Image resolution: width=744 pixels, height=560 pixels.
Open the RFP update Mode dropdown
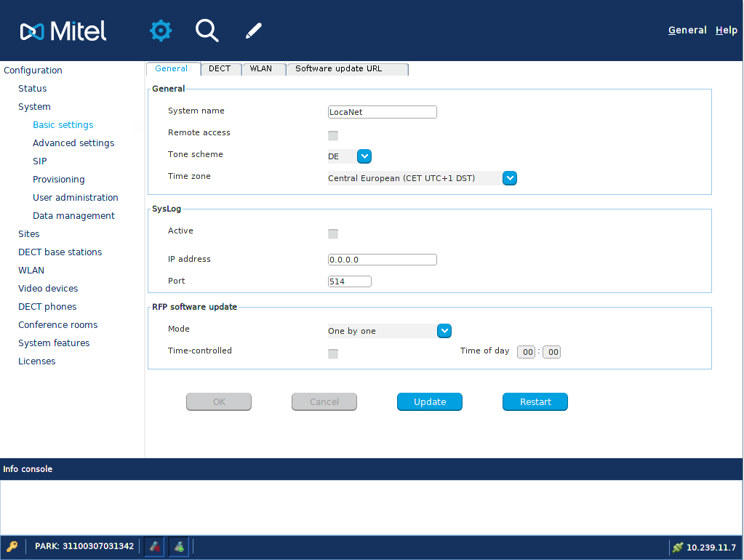point(444,331)
